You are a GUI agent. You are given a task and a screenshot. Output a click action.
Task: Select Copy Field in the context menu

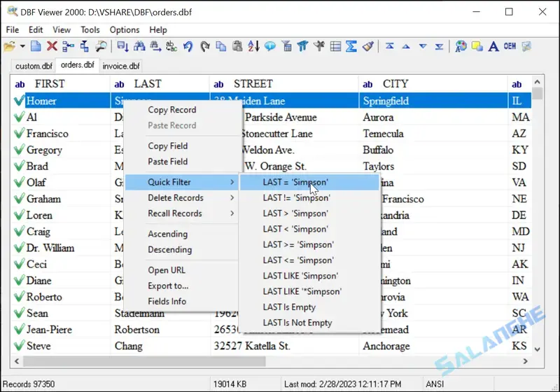coord(181,146)
